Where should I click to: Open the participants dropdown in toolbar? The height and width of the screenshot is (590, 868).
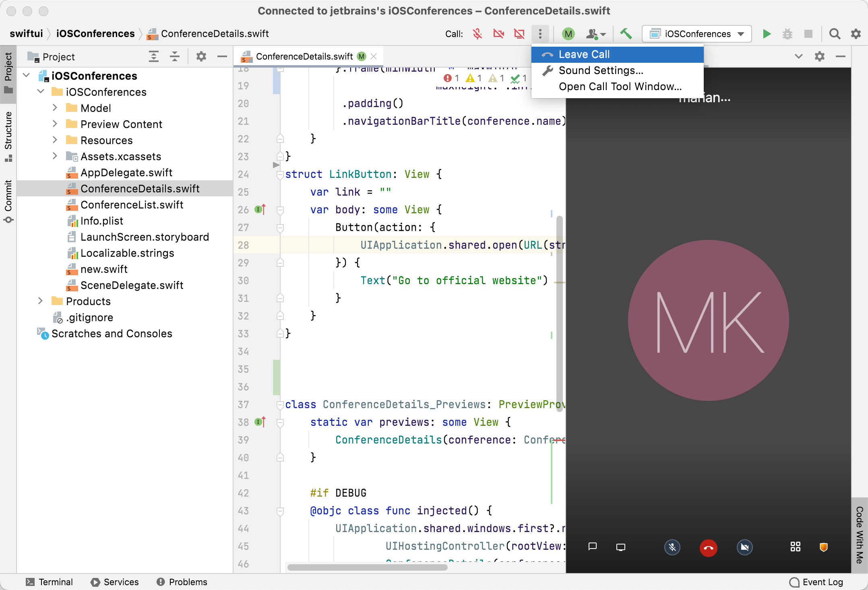tap(595, 34)
